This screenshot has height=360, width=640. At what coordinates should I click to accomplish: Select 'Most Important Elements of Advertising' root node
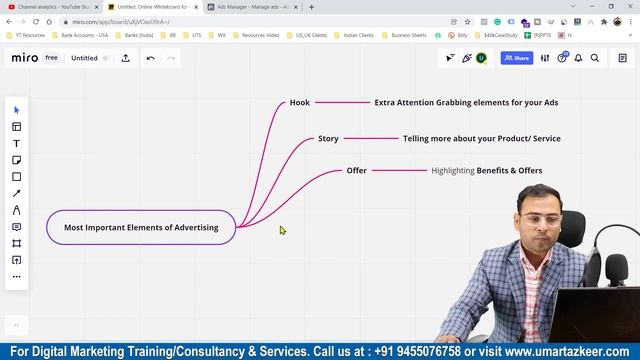pyautogui.click(x=141, y=227)
